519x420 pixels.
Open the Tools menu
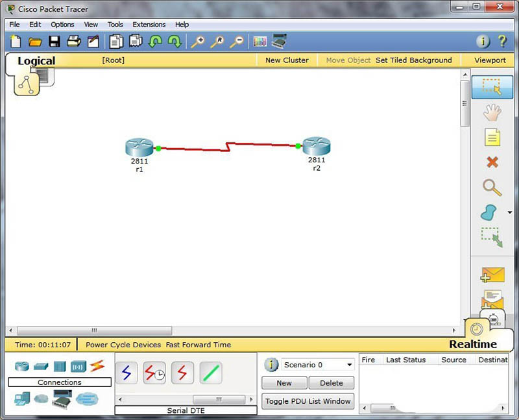point(115,25)
